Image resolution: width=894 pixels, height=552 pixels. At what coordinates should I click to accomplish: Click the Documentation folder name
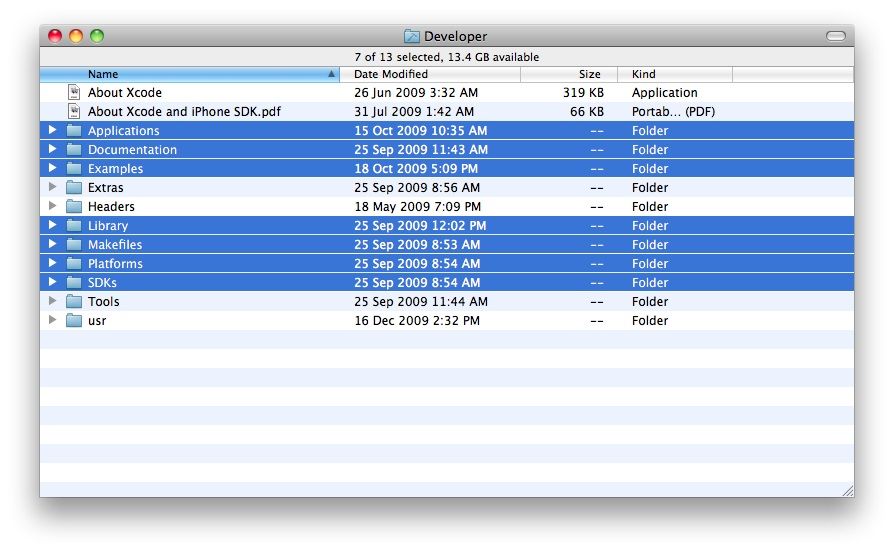coord(132,149)
